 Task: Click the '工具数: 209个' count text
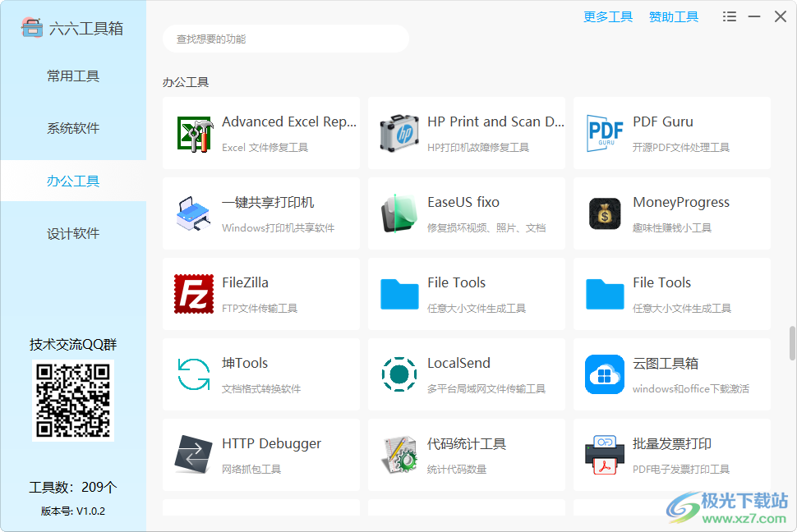(73, 488)
